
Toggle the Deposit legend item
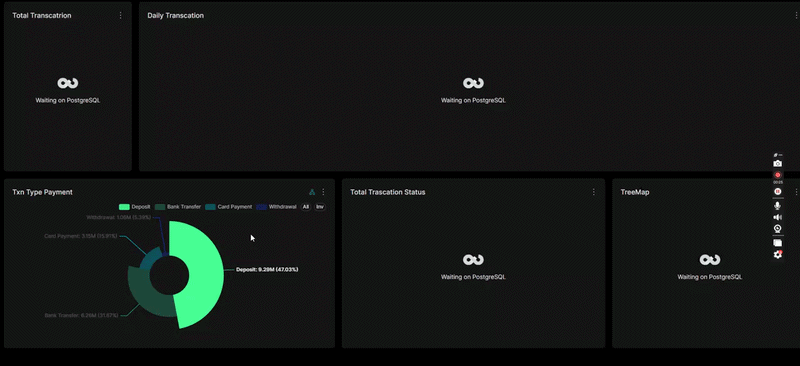click(135, 207)
